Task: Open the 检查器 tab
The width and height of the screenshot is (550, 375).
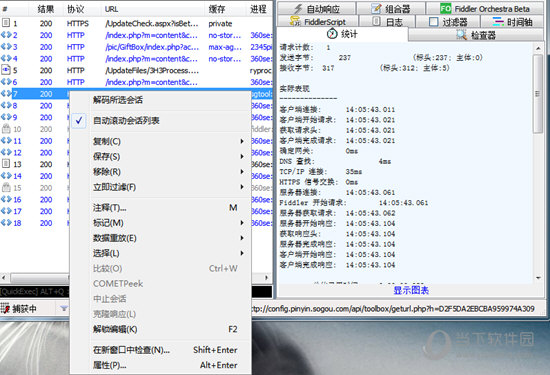Action: coord(476,35)
